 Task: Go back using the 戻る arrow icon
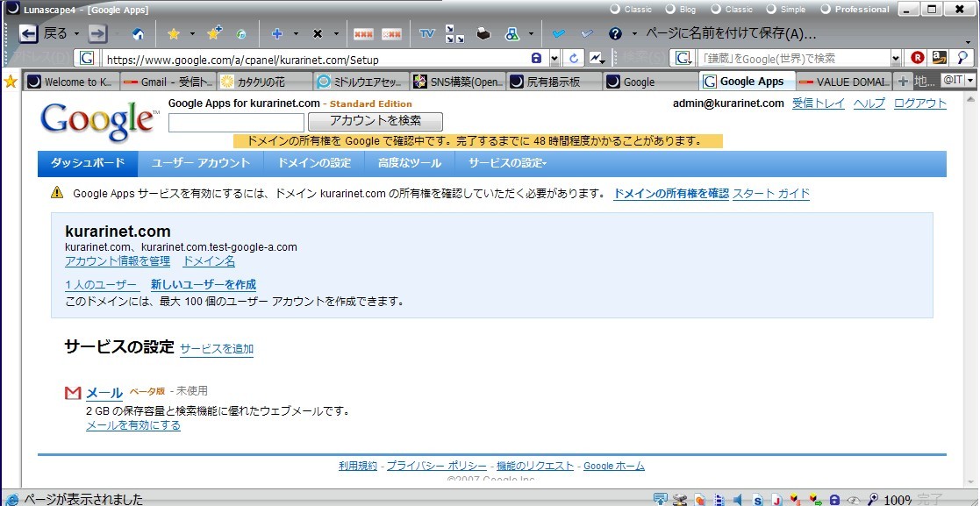tap(28, 33)
